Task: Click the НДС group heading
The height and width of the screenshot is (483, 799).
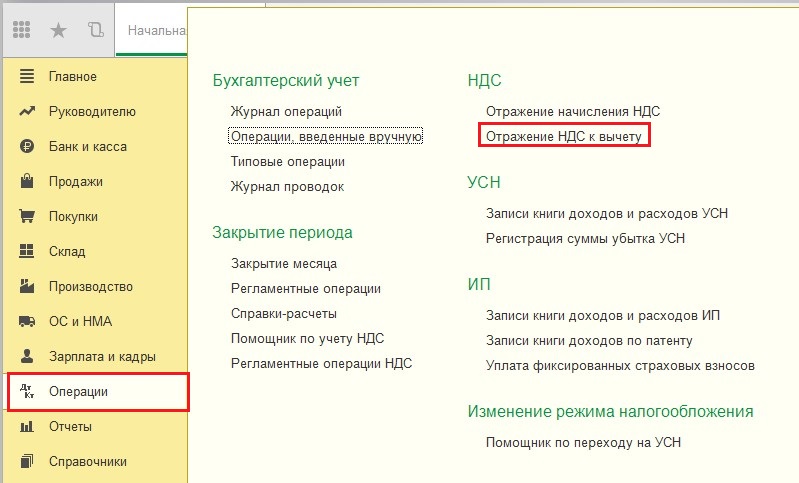Action: click(484, 80)
